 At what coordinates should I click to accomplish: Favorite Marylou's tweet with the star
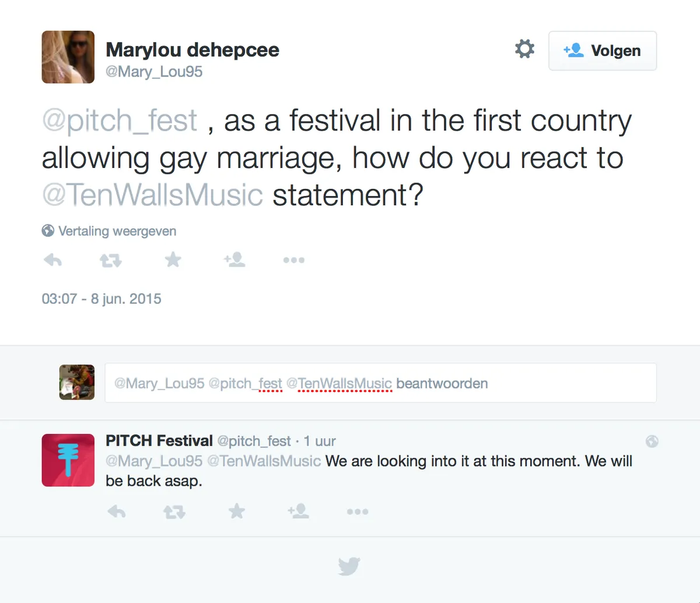point(173,260)
